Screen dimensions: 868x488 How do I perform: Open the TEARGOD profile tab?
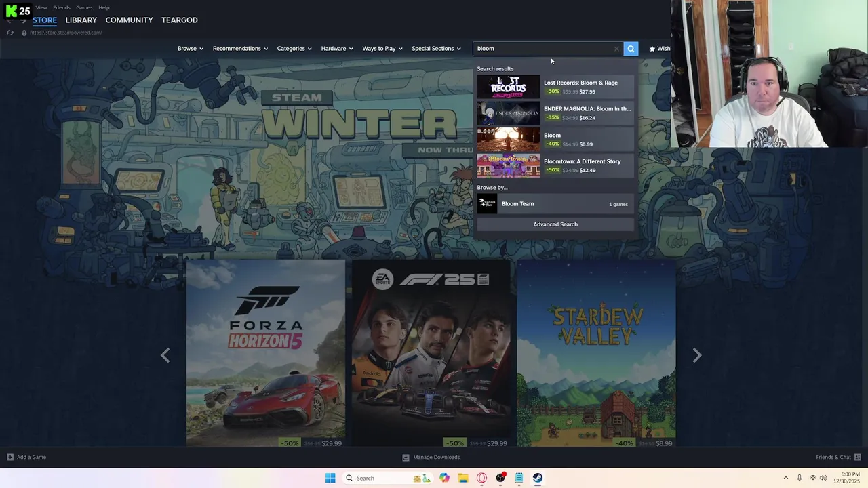point(180,20)
